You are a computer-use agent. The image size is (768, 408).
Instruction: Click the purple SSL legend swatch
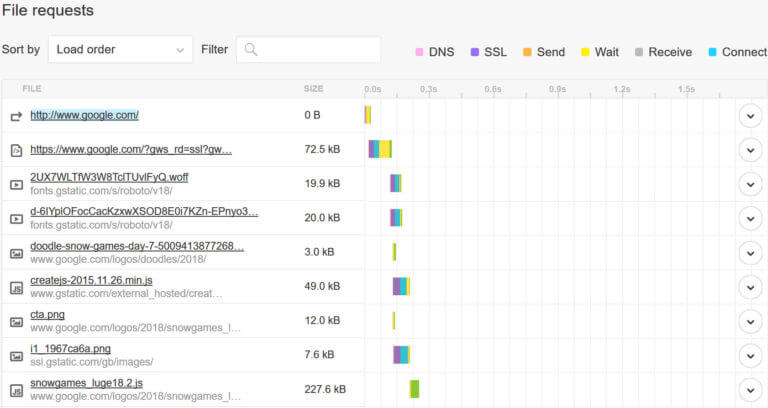pos(474,52)
